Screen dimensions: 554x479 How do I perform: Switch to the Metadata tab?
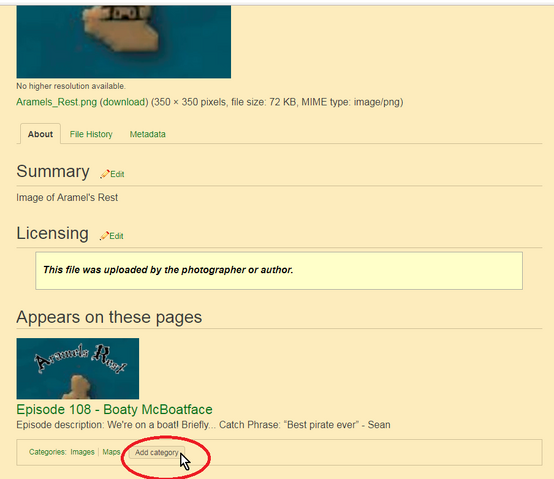[x=148, y=134]
